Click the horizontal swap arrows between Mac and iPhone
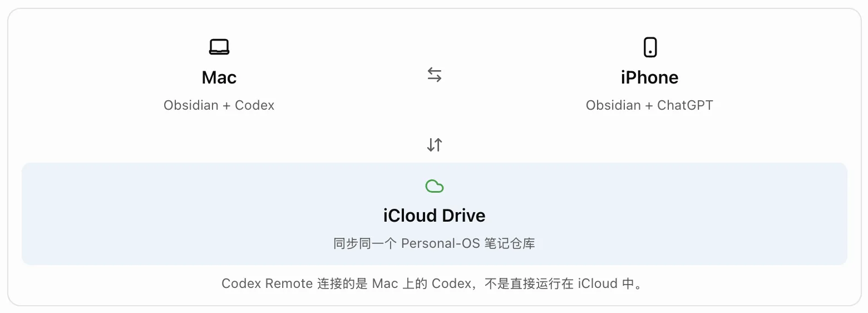 tap(435, 75)
